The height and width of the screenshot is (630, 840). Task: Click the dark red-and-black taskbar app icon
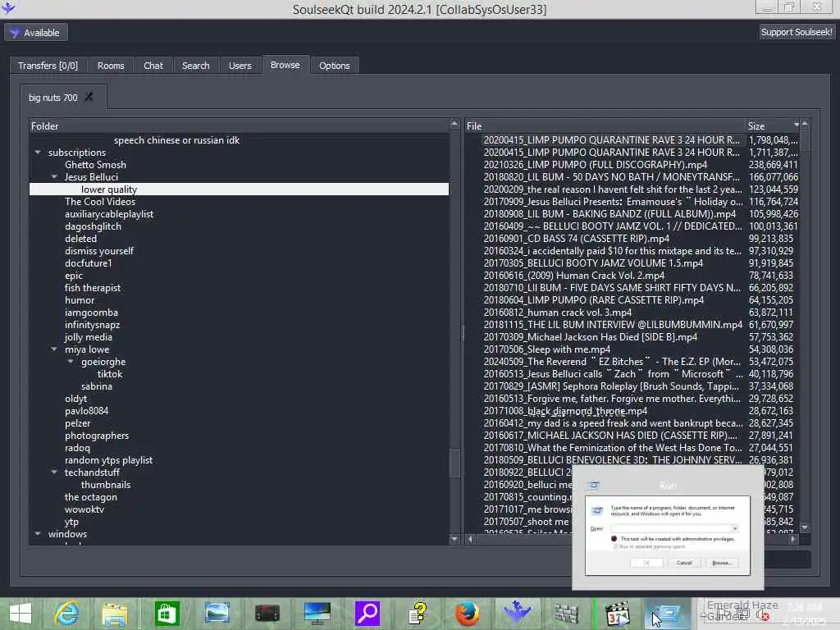pyautogui.click(x=267, y=614)
